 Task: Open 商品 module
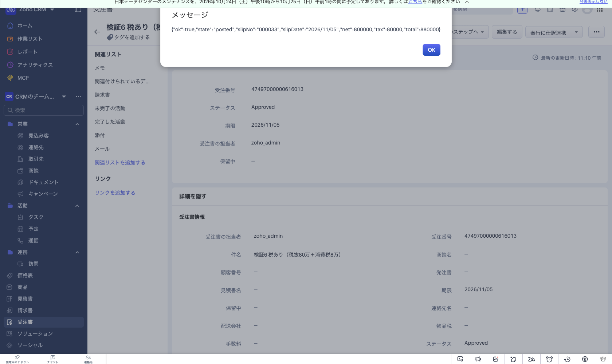44,287
